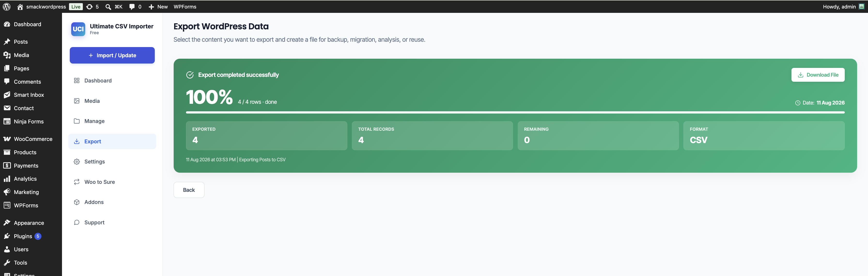
Task: Open the Posts menu
Action: (x=31, y=42)
